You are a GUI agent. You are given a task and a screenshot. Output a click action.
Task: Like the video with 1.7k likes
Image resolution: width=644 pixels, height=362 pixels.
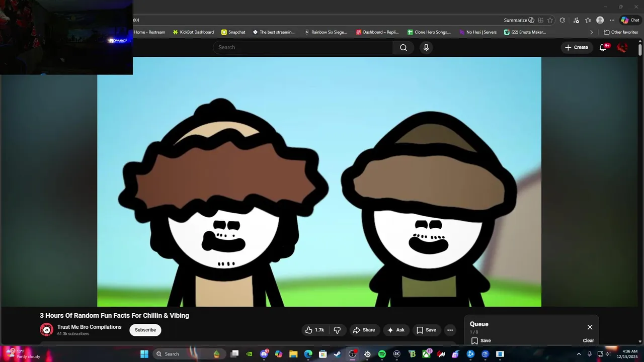315,330
